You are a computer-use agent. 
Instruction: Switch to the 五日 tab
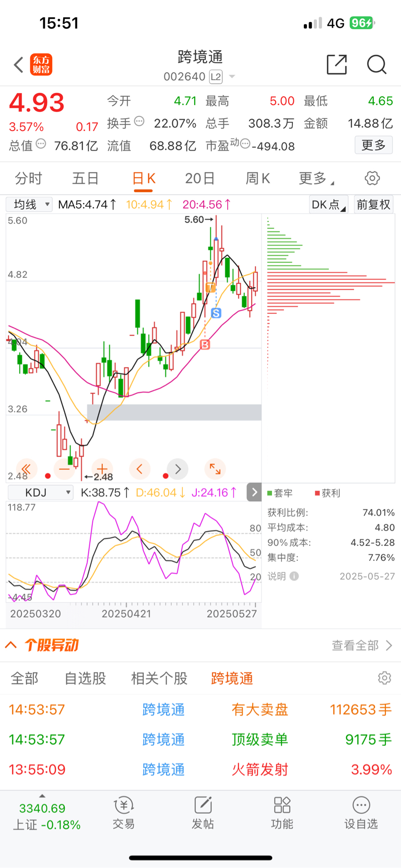coord(86,179)
